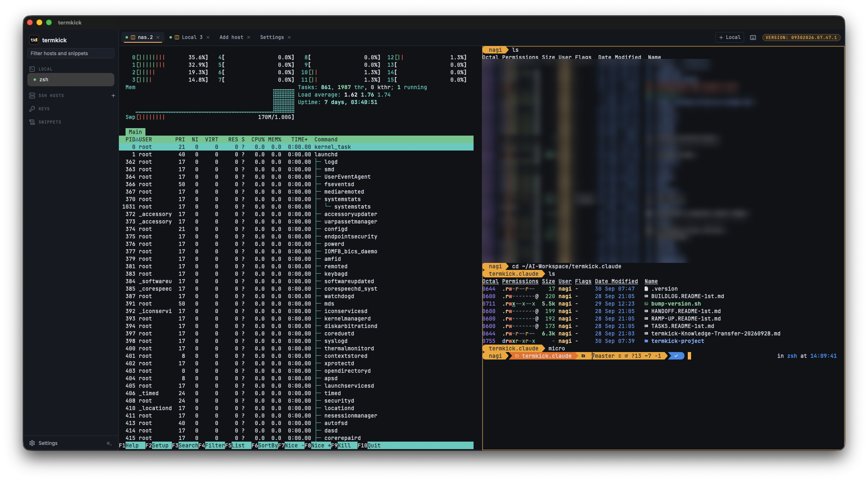868x481 pixels.
Task: Click split-pane icon on Local 3 tab
Action: pyautogui.click(x=177, y=37)
